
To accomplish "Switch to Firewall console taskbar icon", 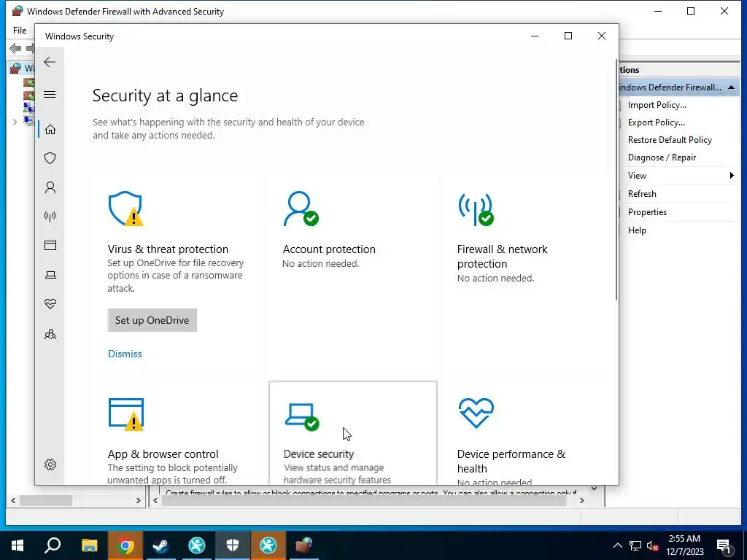I will 303,545.
